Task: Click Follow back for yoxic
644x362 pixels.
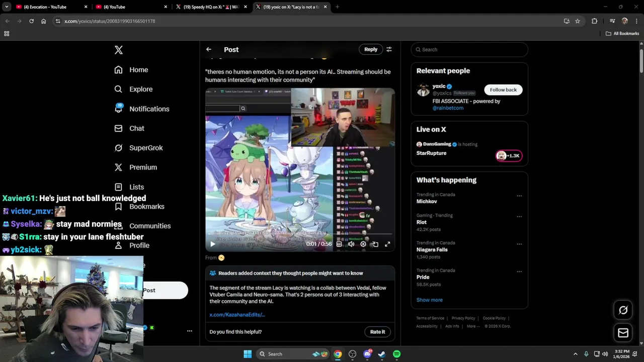Action: click(x=503, y=90)
